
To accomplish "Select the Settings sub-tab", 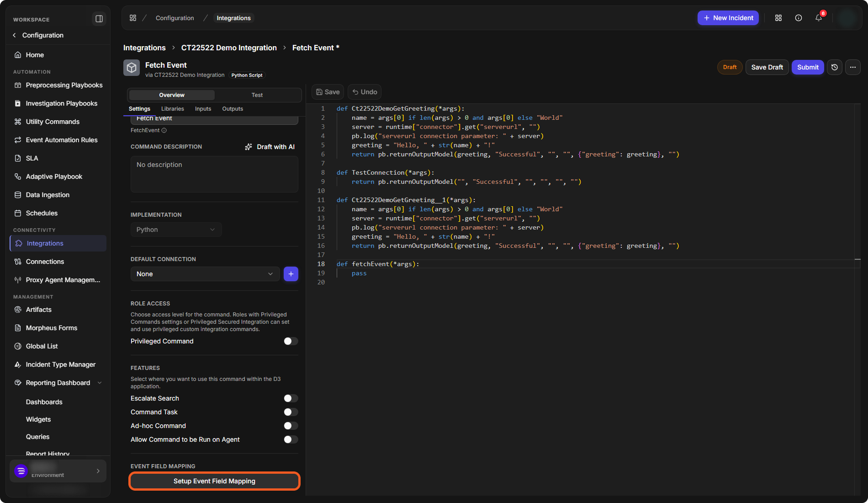I will pos(139,109).
